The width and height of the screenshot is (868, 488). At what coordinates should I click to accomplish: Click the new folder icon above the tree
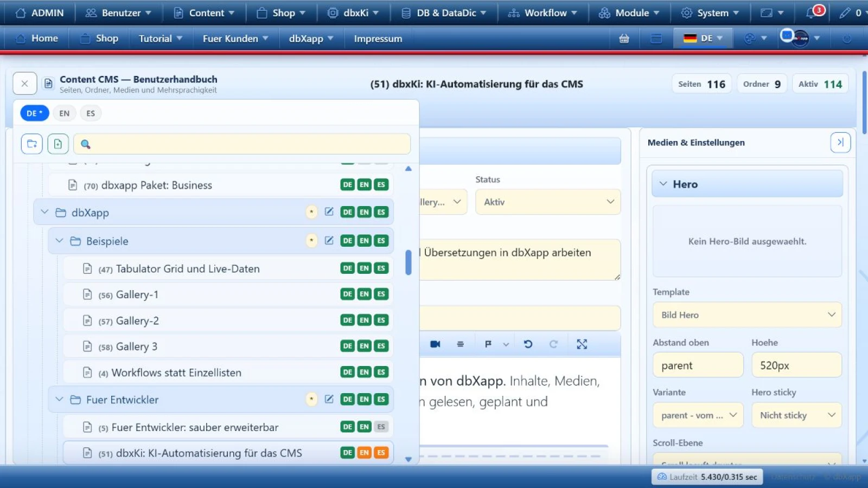click(x=32, y=144)
